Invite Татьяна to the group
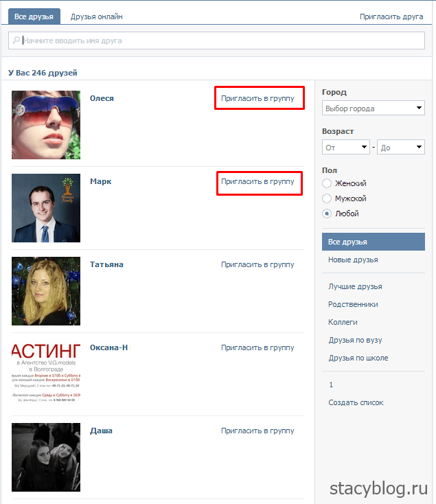The width and height of the screenshot is (436, 504). pos(257,264)
